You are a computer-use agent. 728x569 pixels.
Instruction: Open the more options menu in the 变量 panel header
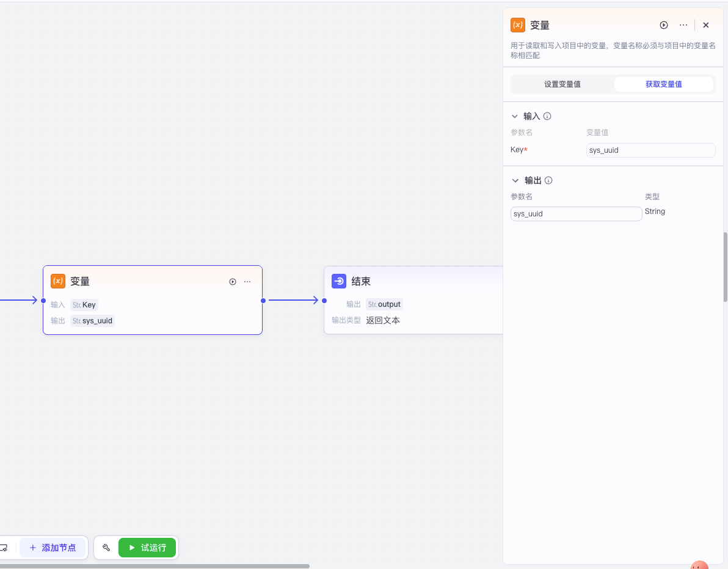click(683, 25)
